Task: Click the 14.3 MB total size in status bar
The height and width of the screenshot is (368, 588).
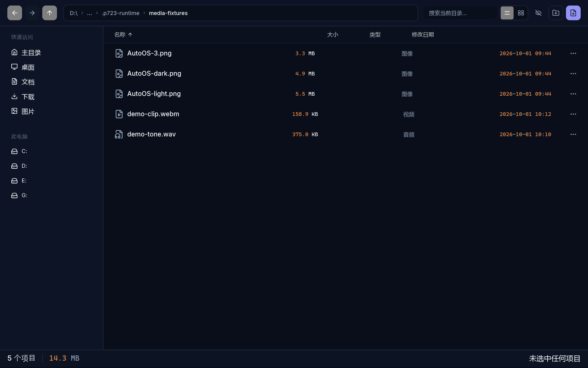Action: (64, 358)
